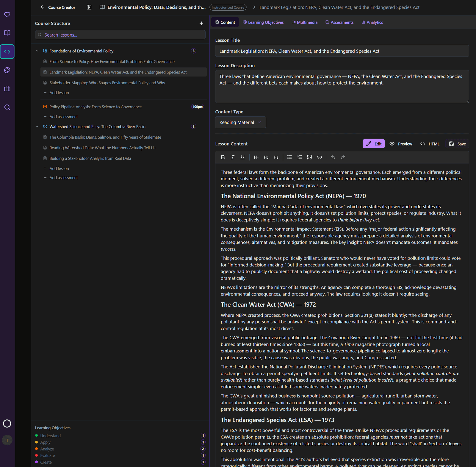Click the Create learning objective row
The image size is (476, 467).
(120, 462)
